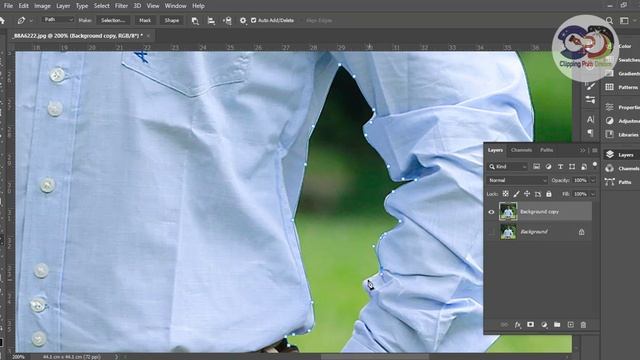640x360 pixels.
Task: Click the Opacity 100% field
Action: click(x=580, y=180)
